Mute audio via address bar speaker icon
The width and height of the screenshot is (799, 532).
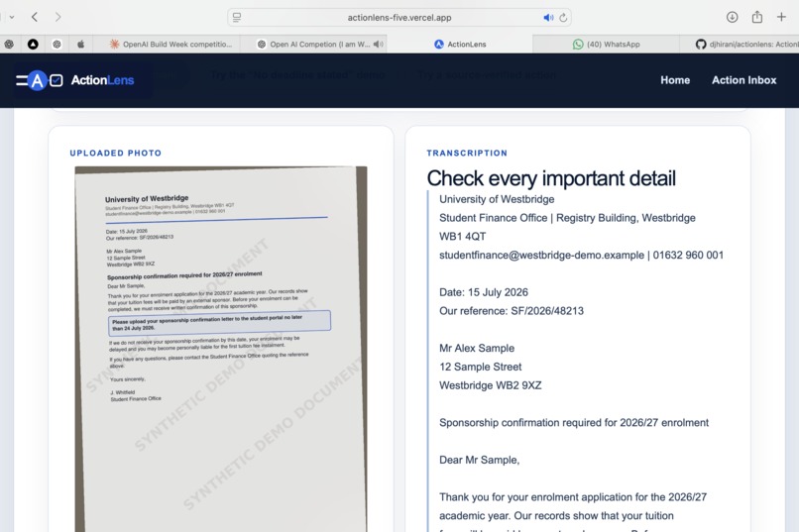pyautogui.click(x=548, y=17)
